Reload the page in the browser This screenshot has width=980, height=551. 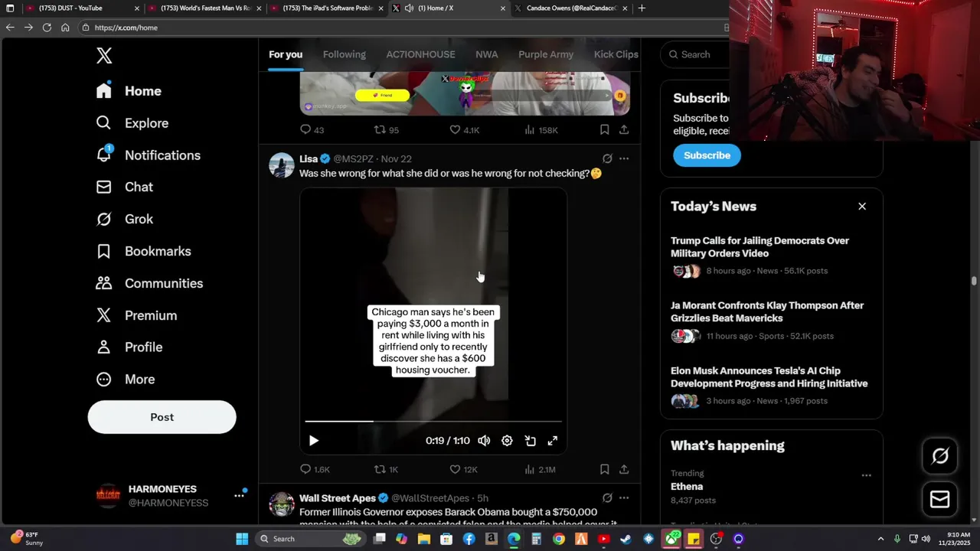tap(47, 28)
